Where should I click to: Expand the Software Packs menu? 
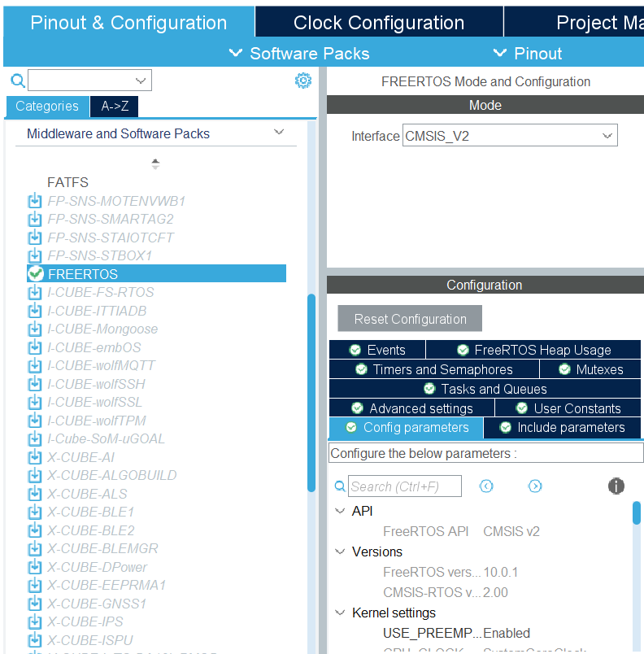pyautogui.click(x=299, y=54)
